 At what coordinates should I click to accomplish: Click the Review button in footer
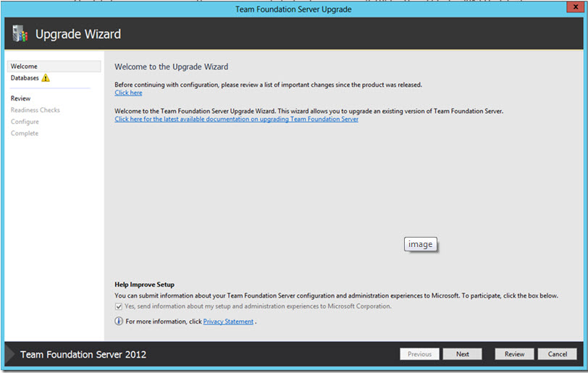[x=514, y=354]
